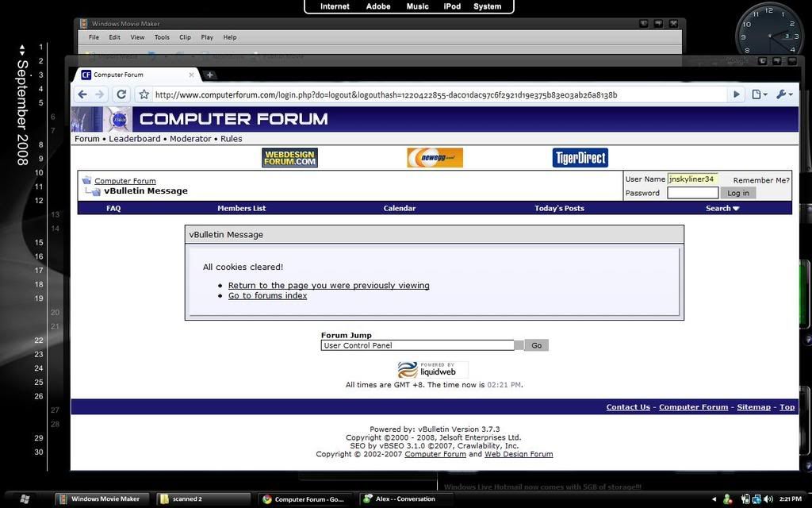Click the Log in button
This screenshot has width=812, height=508.
point(738,193)
